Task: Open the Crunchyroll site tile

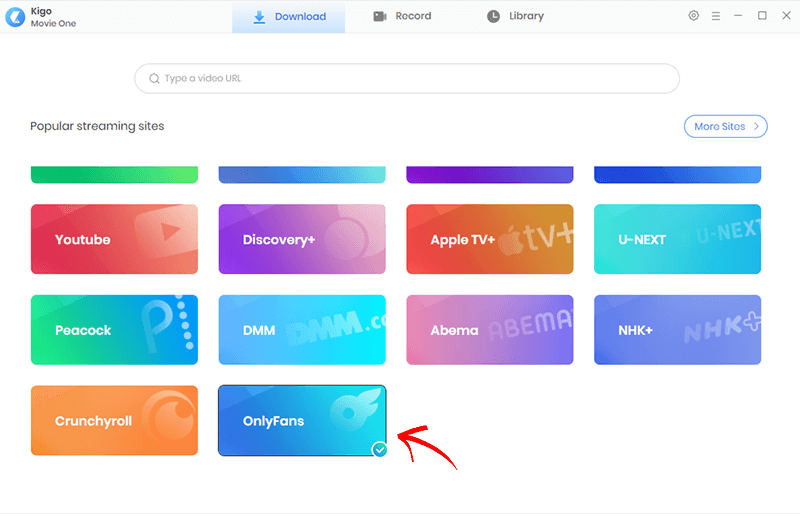Action: point(114,420)
